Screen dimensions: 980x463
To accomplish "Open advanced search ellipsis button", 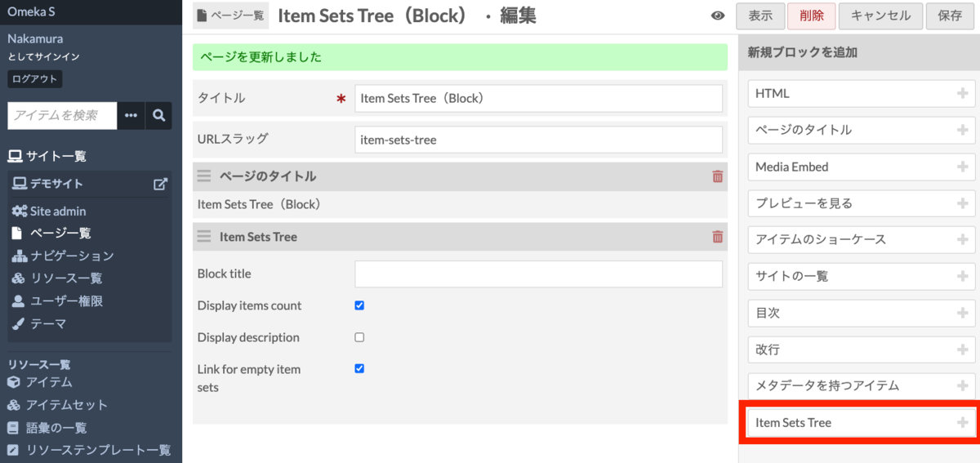I will click(x=131, y=115).
